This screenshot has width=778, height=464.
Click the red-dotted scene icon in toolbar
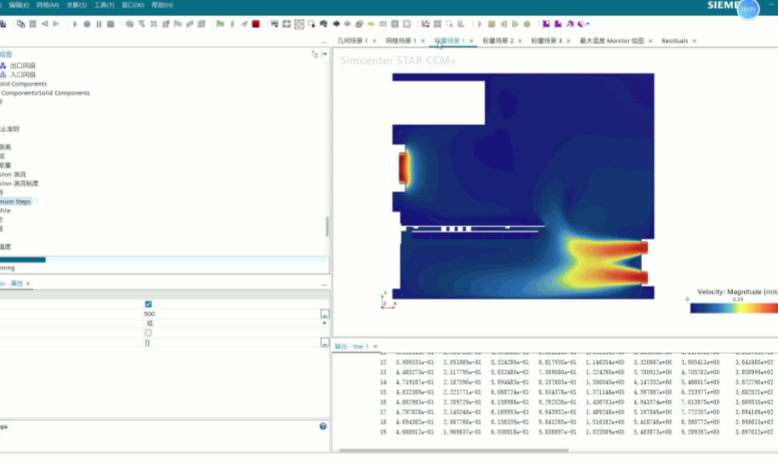425,24
